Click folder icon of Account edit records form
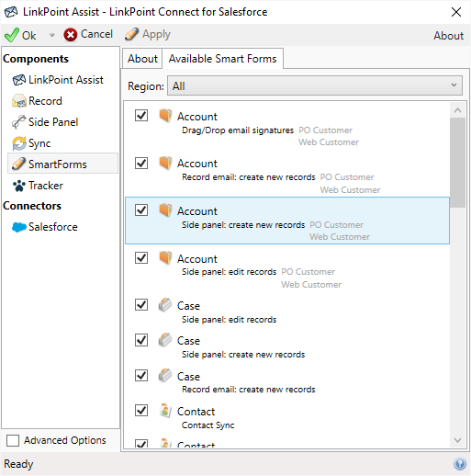 [165, 258]
